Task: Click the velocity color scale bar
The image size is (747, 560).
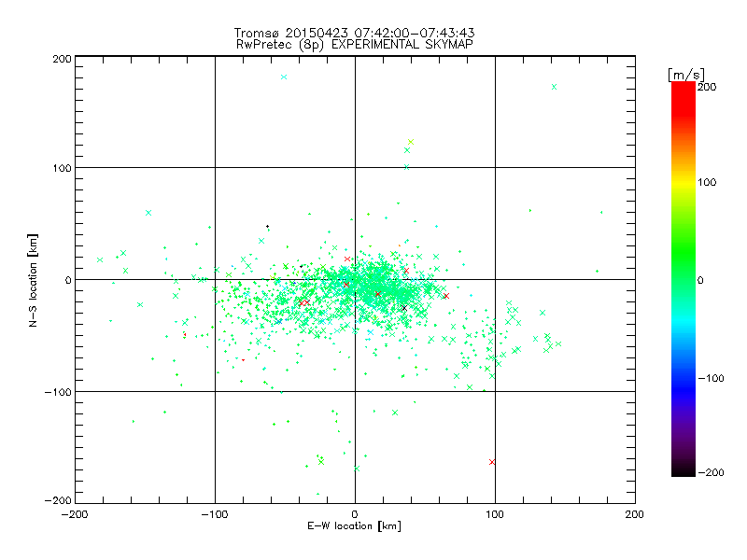Action: [684, 278]
